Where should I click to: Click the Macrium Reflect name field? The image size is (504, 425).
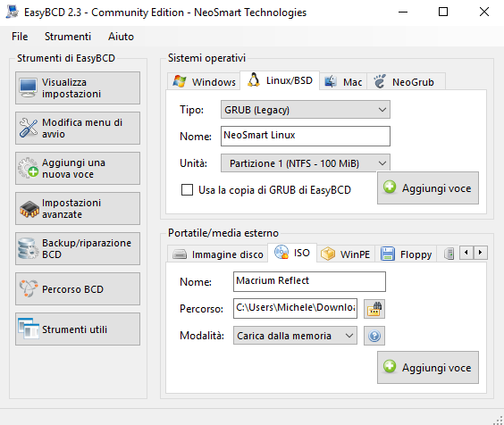pos(309,282)
